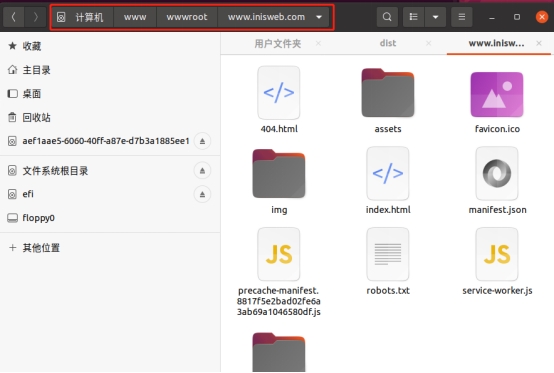Select the favicon.ico image file

pos(497,94)
